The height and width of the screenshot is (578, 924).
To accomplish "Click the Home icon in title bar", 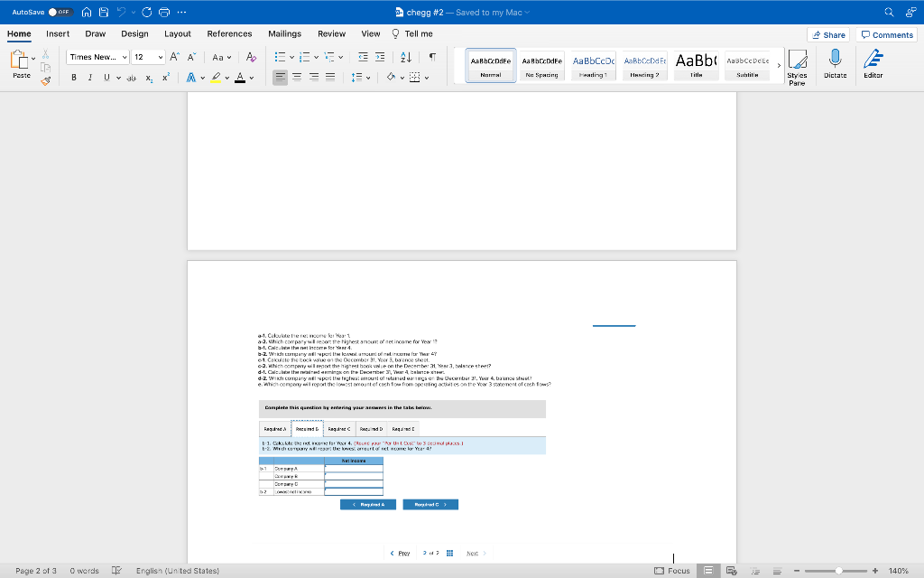I will (x=87, y=12).
